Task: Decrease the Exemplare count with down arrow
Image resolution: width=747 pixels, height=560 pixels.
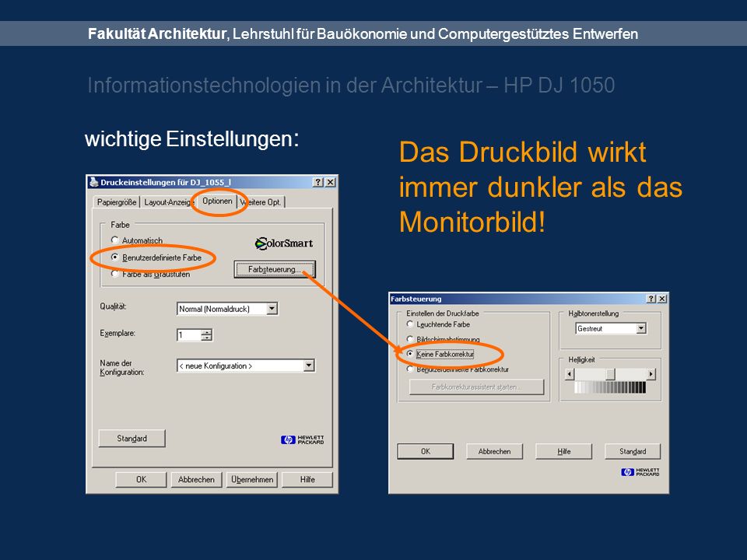Action: [x=206, y=338]
